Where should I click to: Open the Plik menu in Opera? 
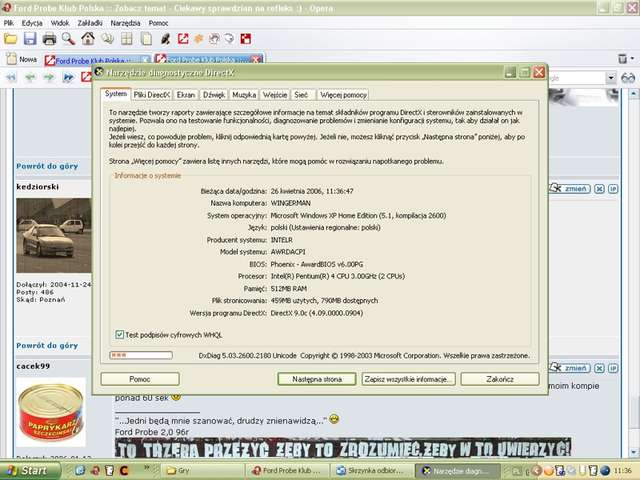coord(9,23)
